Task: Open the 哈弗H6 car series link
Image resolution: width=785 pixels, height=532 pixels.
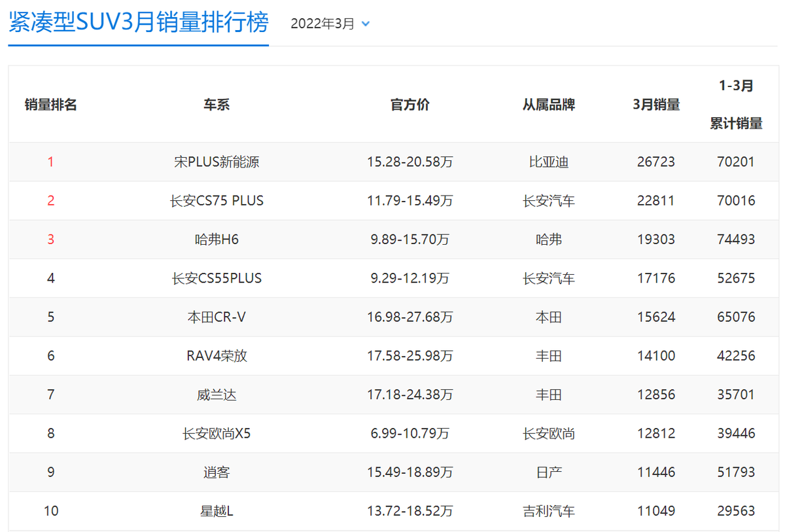Action: (217, 239)
